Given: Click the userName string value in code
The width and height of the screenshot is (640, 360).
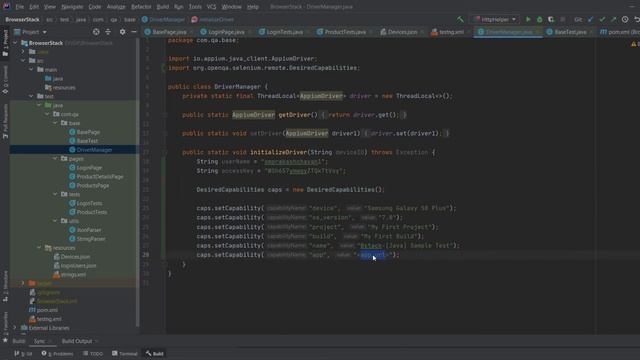Looking at the screenshot, I should tap(294, 162).
